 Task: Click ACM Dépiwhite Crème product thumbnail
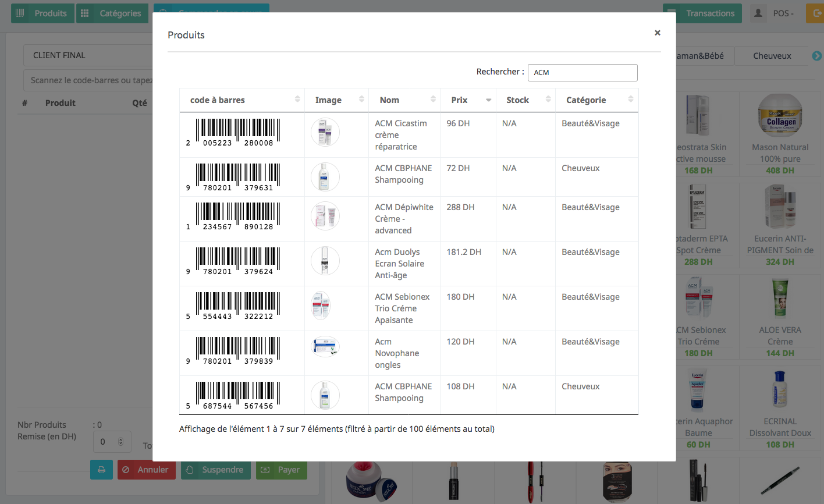point(325,216)
